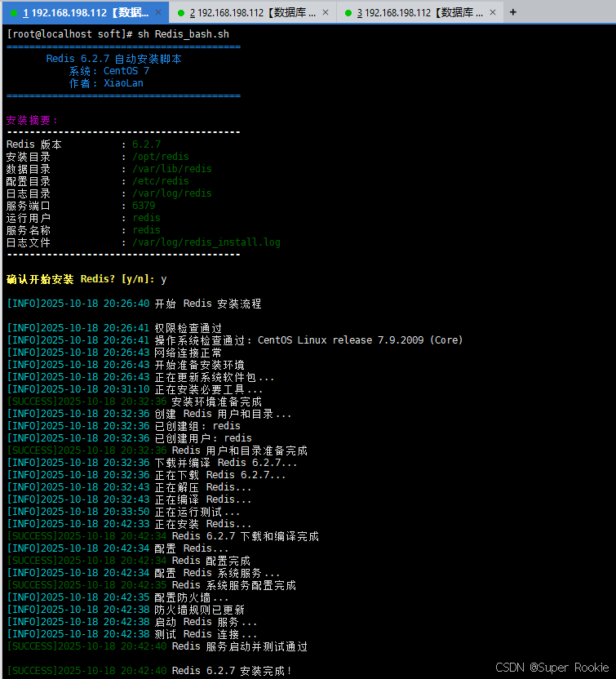This screenshot has width=616, height=679.
Task: Click the heading '安装摘要:'
Action: click(32, 120)
